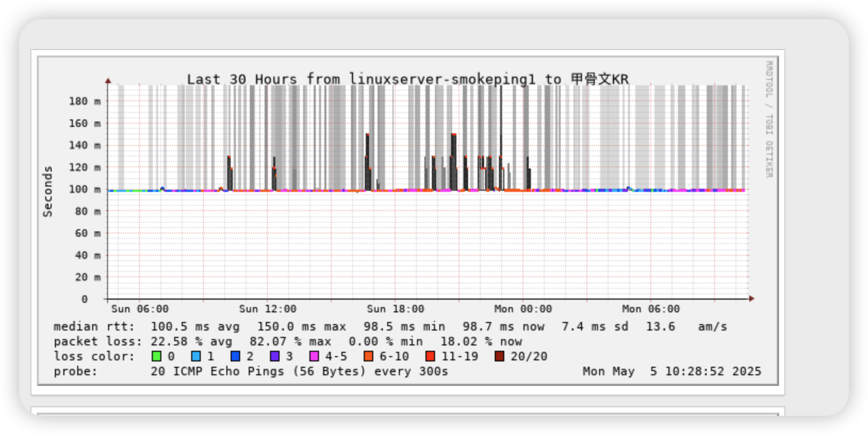Click the orange loss color 6-10 swatch
The width and height of the screenshot is (868, 435).
(x=369, y=356)
